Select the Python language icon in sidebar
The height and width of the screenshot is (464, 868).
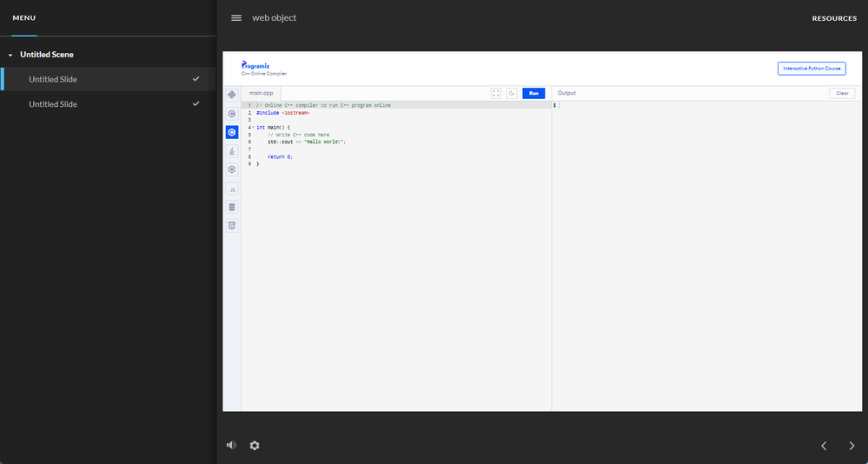pyautogui.click(x=232, y=95)
